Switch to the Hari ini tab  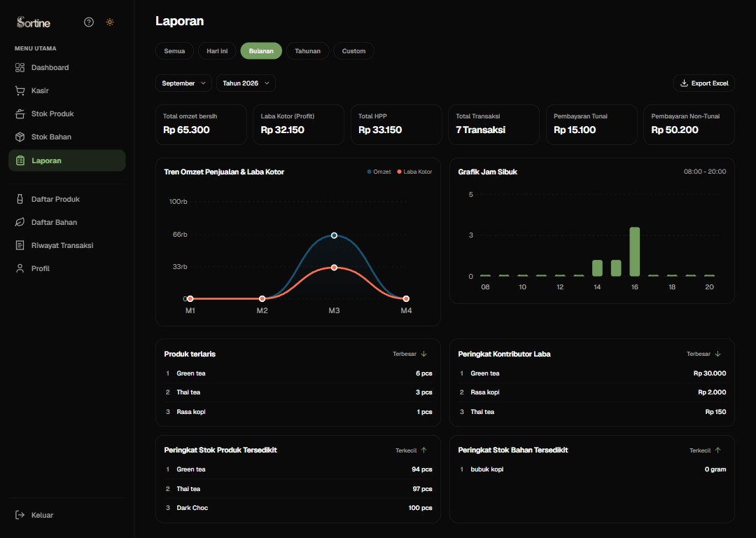[217, 51]
